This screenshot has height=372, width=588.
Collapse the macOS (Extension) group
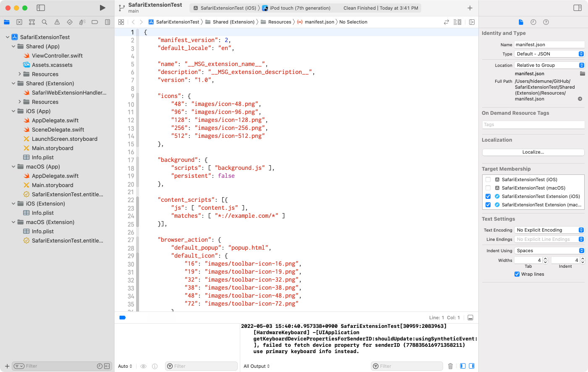tap(13, 222)
